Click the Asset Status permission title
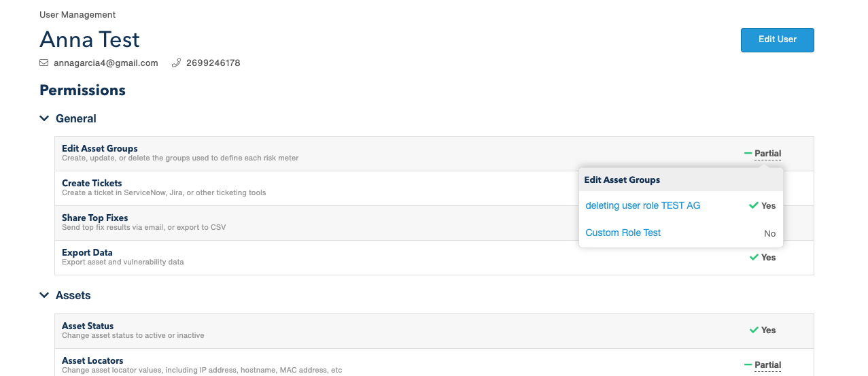 [88, 326]
